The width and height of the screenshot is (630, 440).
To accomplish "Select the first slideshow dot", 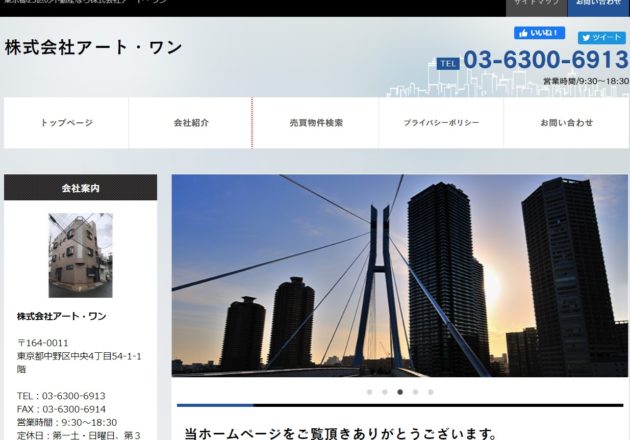I will (369, 392).
